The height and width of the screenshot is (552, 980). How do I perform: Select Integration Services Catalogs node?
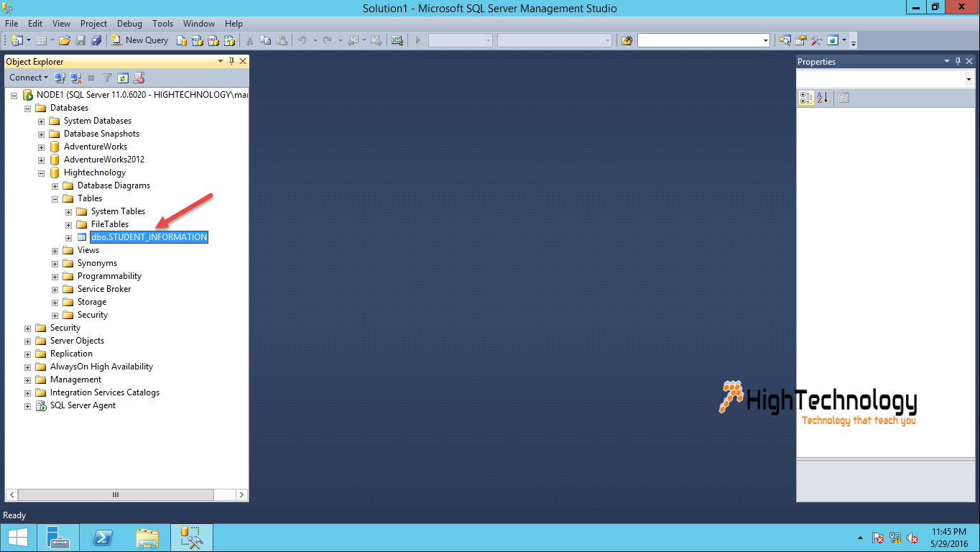(x=105, y=392)
